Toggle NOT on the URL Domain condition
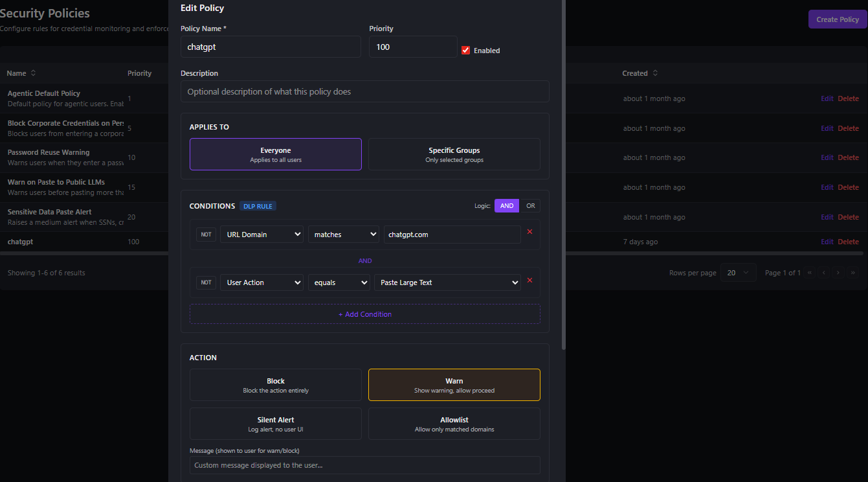Image resolution: width=868 pixels, height=482 pixels. [206, 235]
